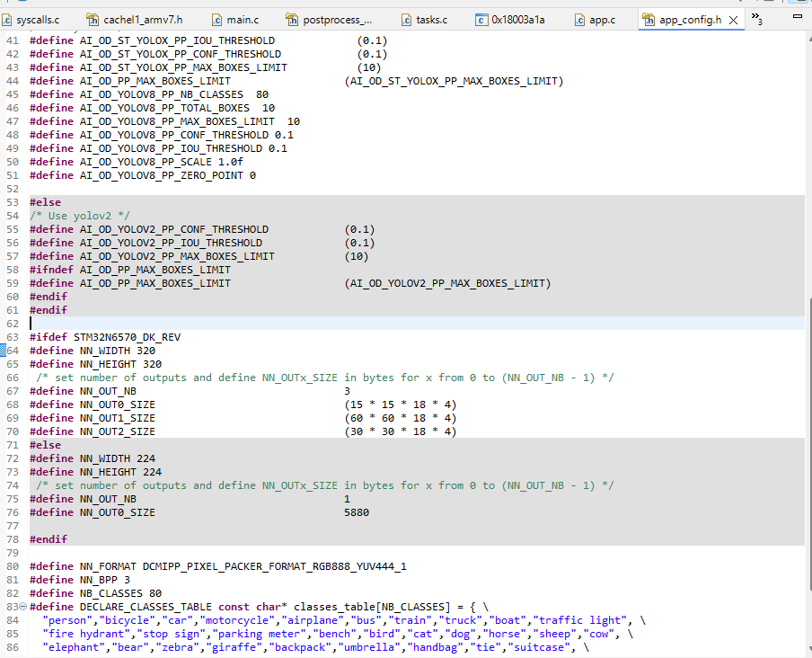This screenshot has width=812, height=658.
Task: Click NN_HEIGHT 320 on line 65
Action: pos(120,364)
